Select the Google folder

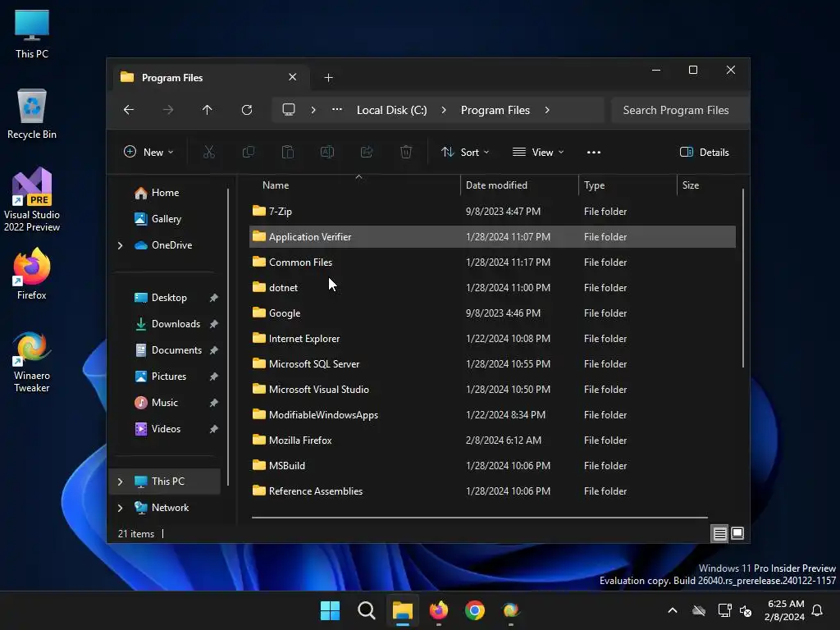492,313
